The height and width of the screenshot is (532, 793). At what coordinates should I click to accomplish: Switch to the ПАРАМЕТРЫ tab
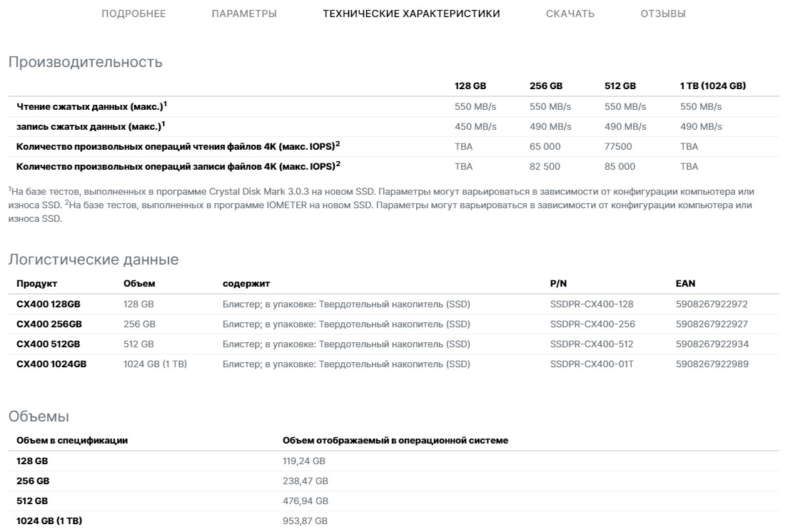tap(244, 14)
